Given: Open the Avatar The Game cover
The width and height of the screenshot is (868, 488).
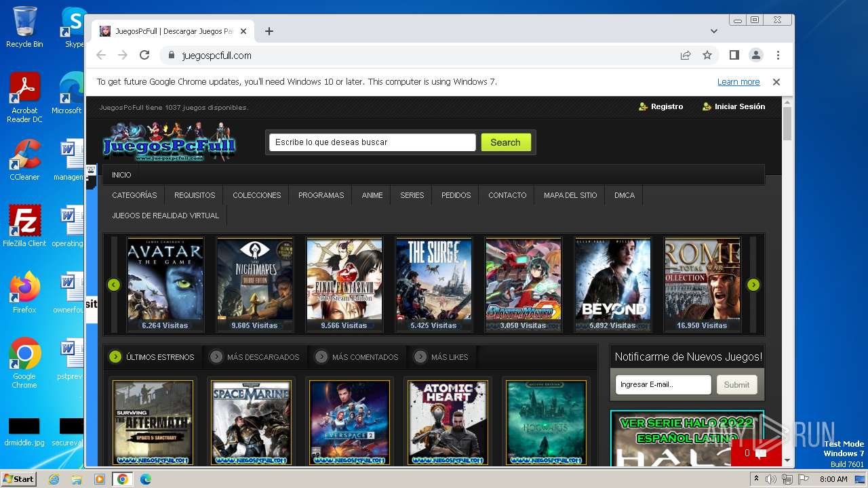Looking at the screenshot, I should coord(165,284).
